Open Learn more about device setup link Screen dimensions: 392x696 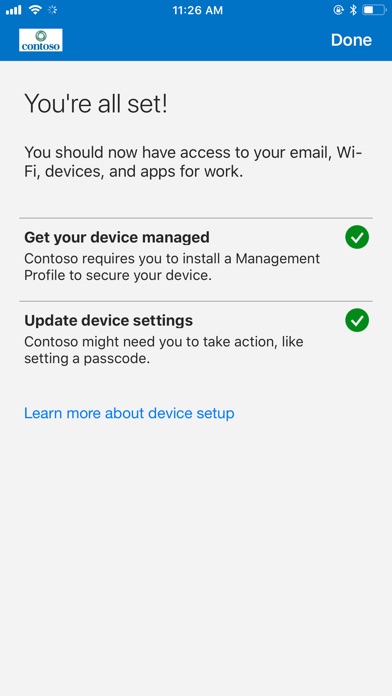[x=129, y=413]
